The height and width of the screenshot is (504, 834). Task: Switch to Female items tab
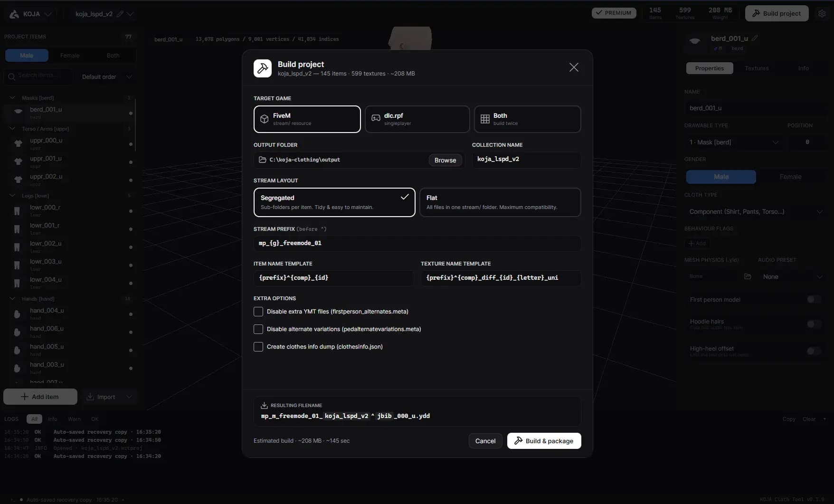70,56
